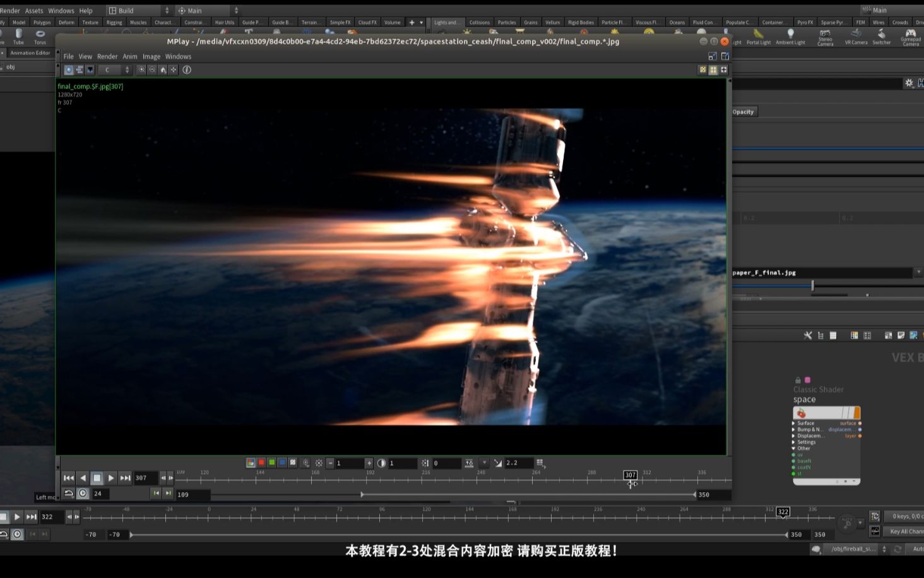
Task: Click MPlay range start field 109
Action: tap(192, 495)
